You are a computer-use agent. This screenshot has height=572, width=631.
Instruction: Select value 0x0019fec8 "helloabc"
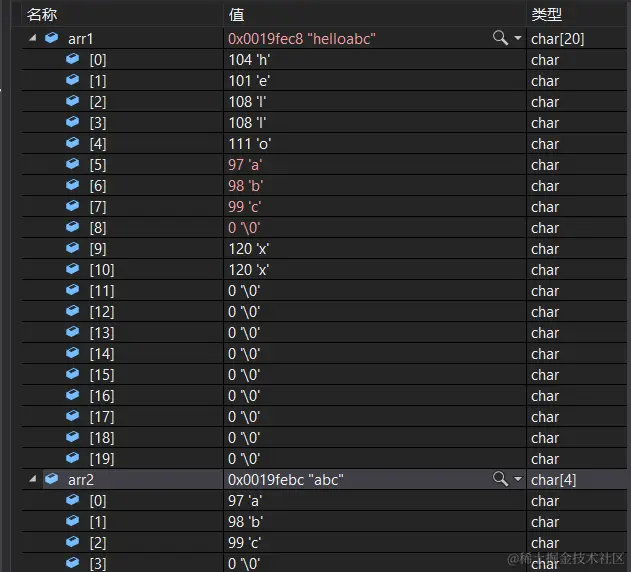[x=302, y=39]
